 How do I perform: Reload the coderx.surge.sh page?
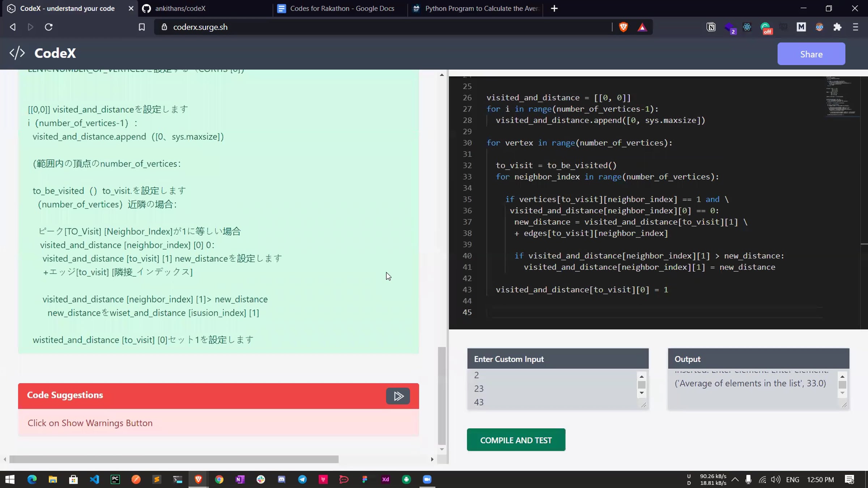[48, 27]
